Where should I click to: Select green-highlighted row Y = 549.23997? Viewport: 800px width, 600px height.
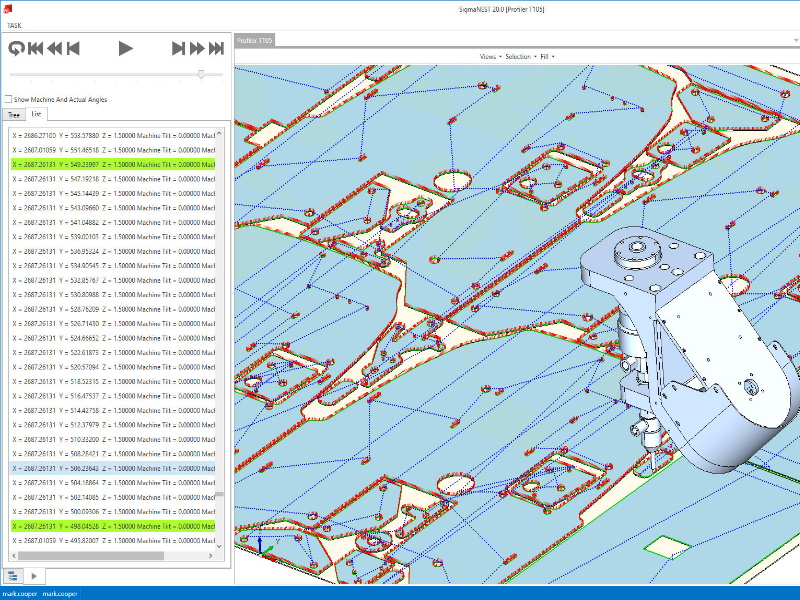click(x=113, y=164)
